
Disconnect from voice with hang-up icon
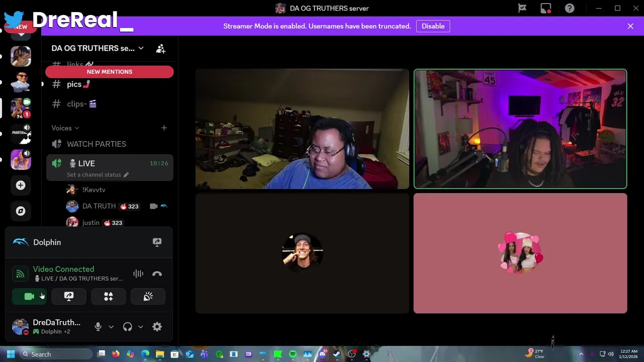click(157, 274)
